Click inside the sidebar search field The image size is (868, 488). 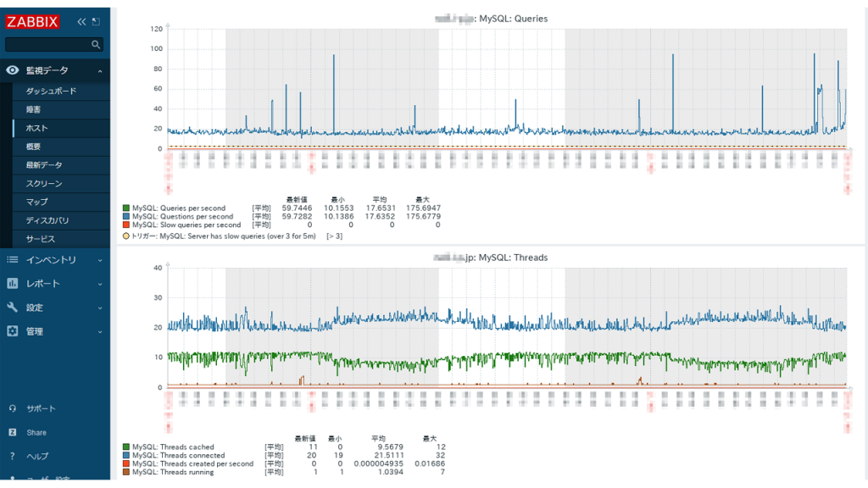[x=47, y=43]
